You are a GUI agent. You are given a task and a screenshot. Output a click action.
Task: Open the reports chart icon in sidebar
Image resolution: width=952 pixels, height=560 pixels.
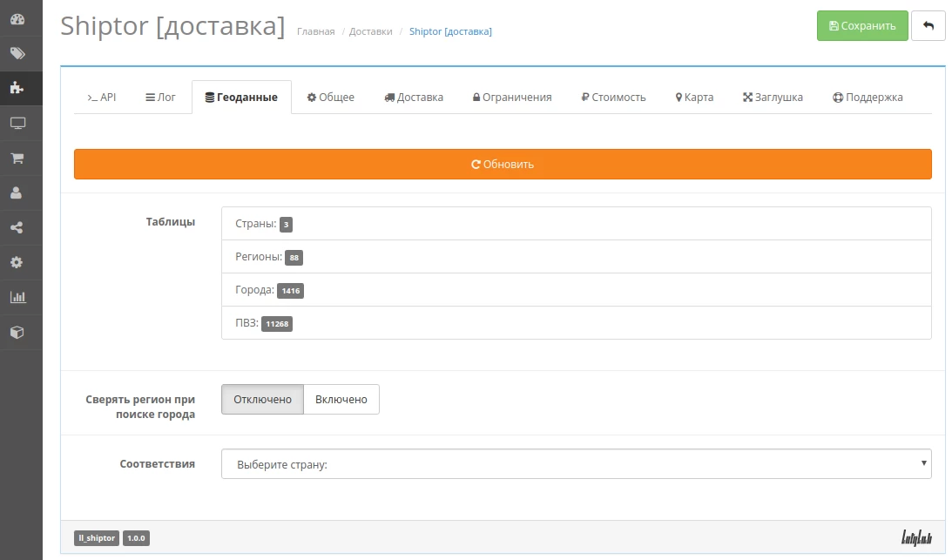click(17, 297)
